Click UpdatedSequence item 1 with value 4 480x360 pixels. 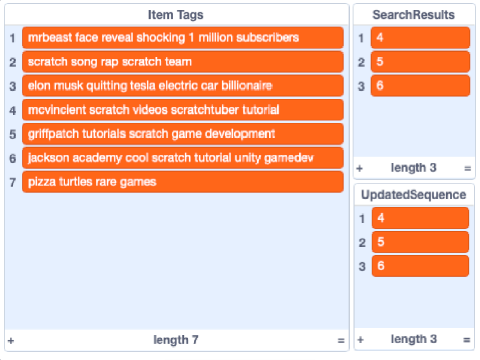(420, 218)
